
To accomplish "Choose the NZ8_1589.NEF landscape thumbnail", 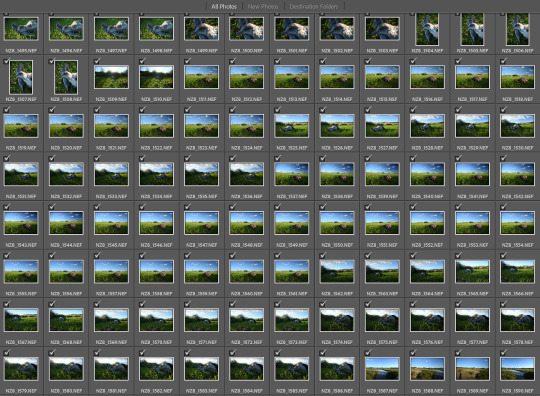I will [x=472, y=369].
